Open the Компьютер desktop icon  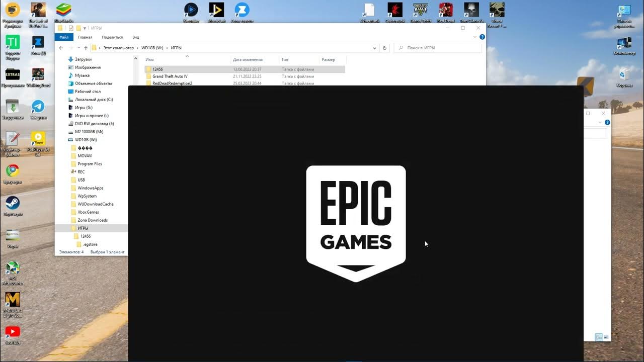624,45
